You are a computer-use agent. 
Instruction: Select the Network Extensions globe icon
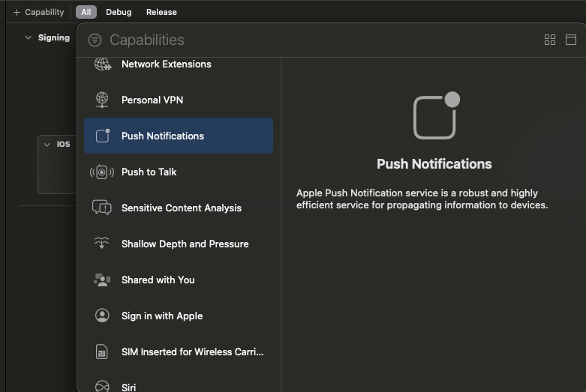tap(102, 64)
